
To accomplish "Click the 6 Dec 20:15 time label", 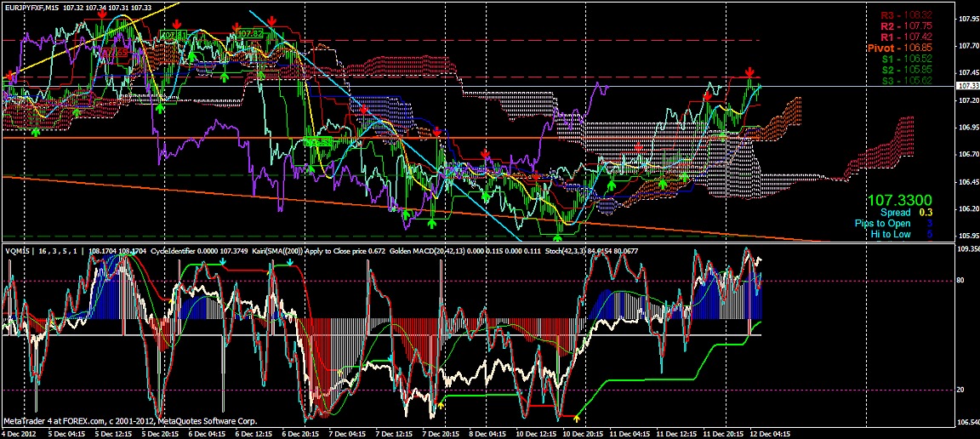I will click(x=302, y=433).
